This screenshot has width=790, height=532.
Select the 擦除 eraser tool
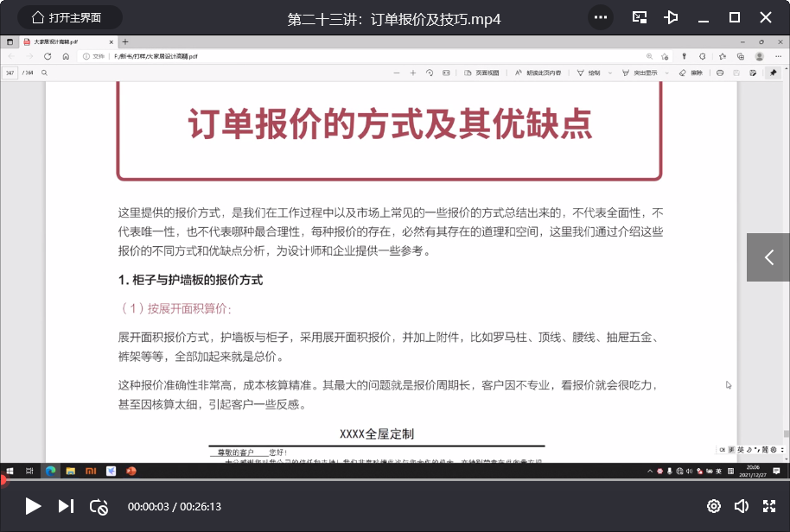[691, 73]
